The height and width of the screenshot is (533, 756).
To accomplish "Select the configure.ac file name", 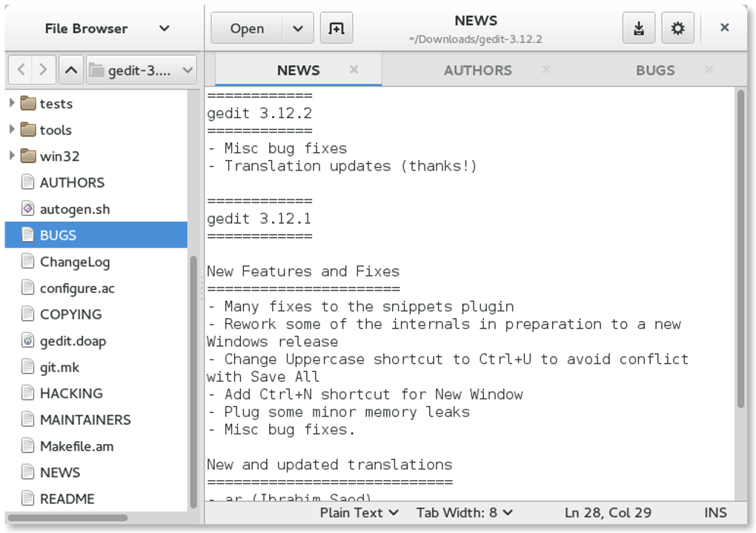I will click(x=77, y=288).
